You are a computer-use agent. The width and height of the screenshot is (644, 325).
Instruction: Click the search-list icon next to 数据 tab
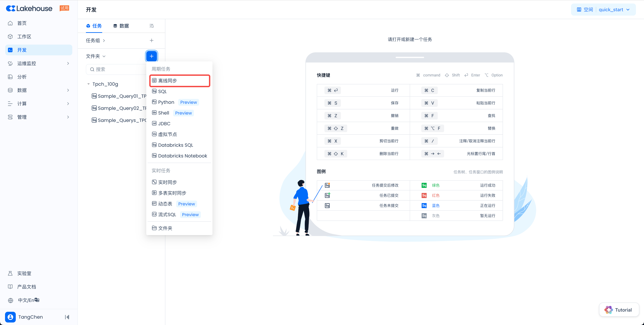pos(151,26)
